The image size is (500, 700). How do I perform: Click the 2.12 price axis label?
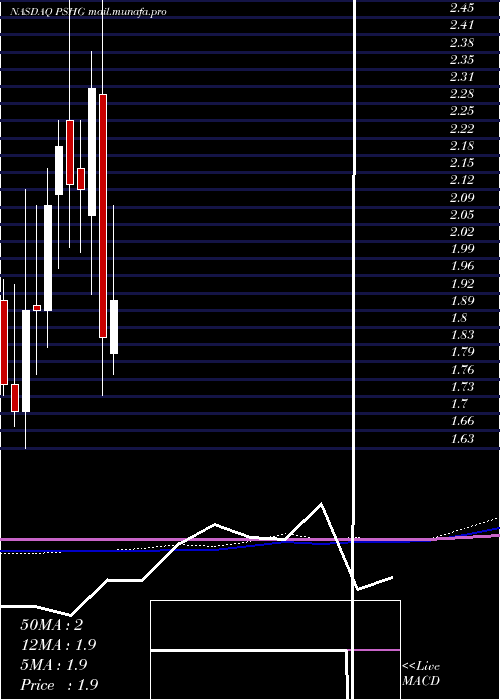(462, 180)
